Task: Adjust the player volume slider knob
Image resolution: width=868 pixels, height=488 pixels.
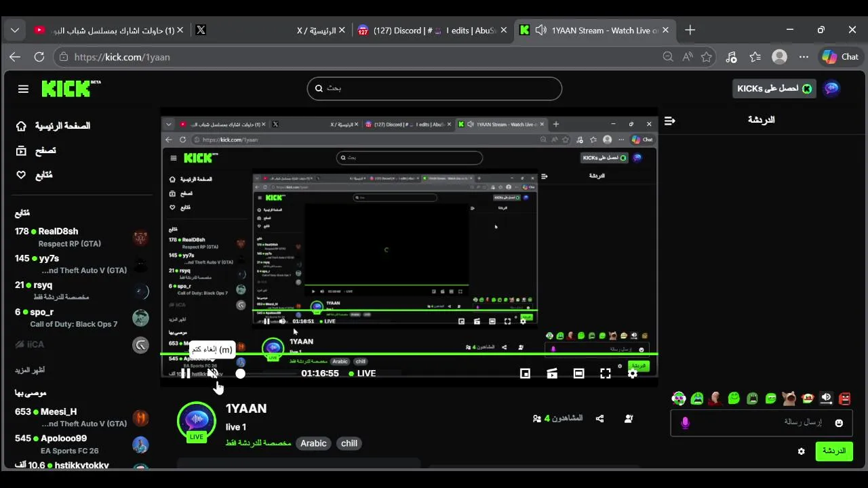Action: pyautogui.click(x=240, y=373)
